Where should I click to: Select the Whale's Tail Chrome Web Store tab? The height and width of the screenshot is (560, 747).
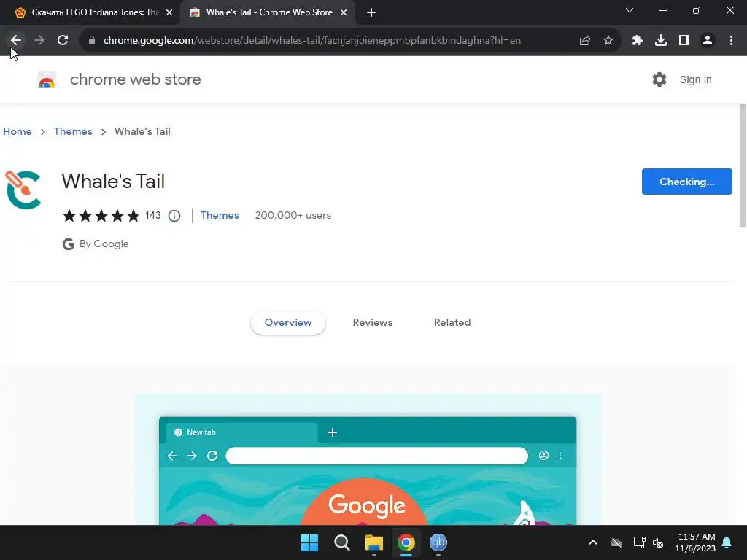point(268,12)
